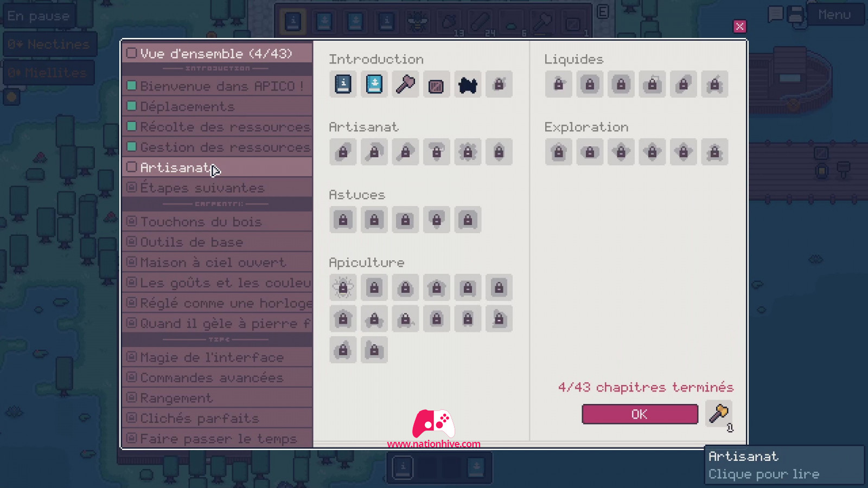
Task: Open the Faire passer le temps chapter
Action: (x=218, y=438)
